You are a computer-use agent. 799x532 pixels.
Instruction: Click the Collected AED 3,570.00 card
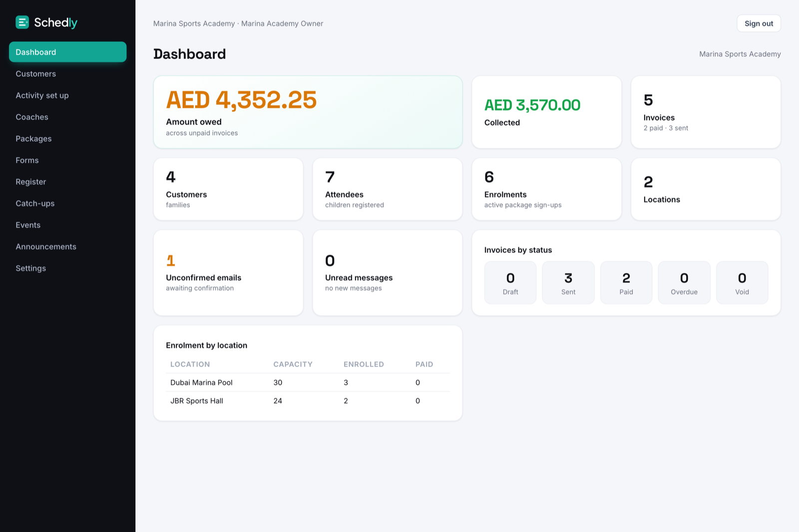tap(546, 112)
